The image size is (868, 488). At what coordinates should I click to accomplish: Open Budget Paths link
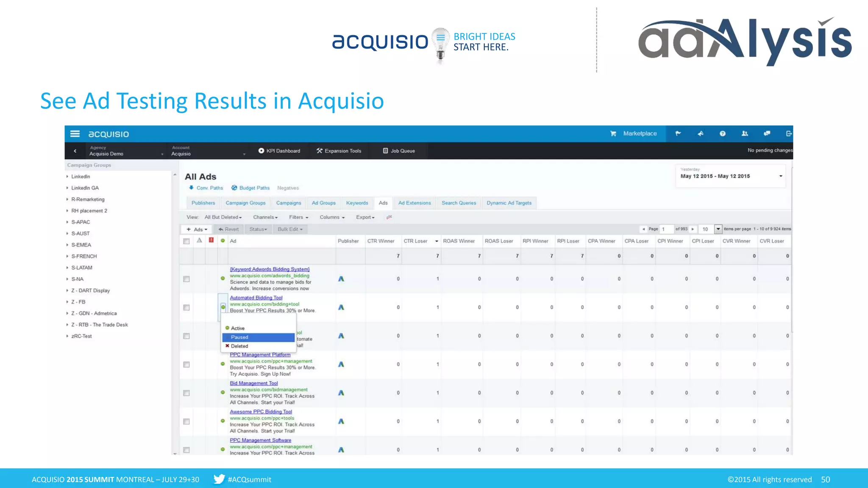(x=250, y=188)
